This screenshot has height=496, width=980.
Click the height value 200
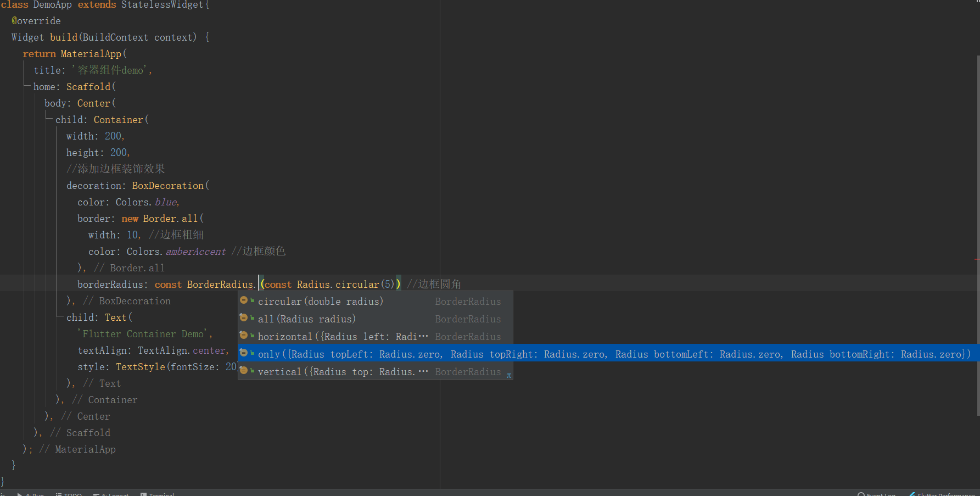(x=119, y=153)
